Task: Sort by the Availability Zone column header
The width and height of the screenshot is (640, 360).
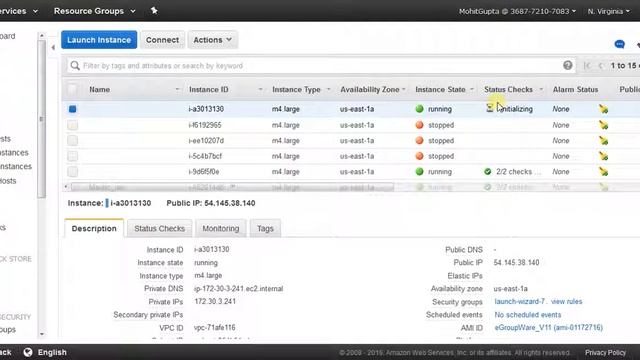Action: (x=370, y=89)
